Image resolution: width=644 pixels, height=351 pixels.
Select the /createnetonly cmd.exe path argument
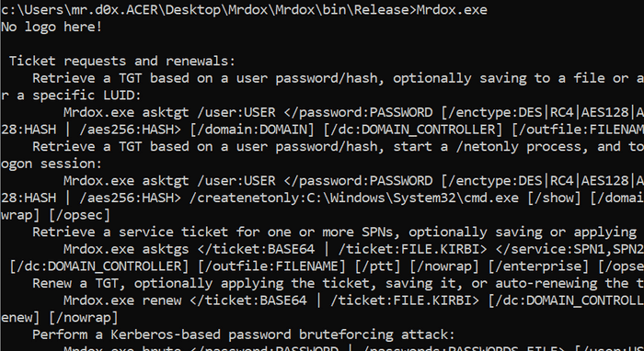click(354, 198)
